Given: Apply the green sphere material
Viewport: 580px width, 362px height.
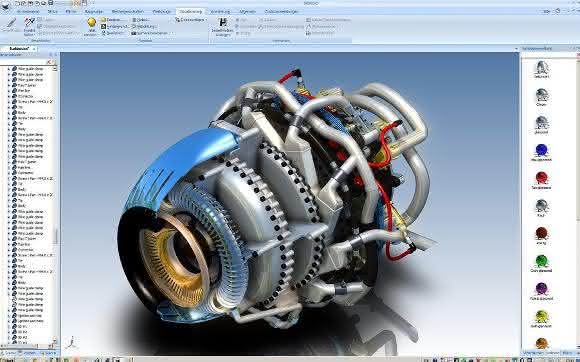Looking at the screenshot, I should 541,261.
